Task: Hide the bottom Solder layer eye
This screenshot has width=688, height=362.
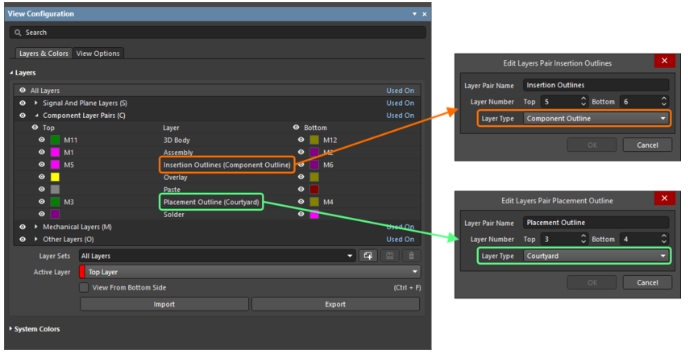Action: 301,214
